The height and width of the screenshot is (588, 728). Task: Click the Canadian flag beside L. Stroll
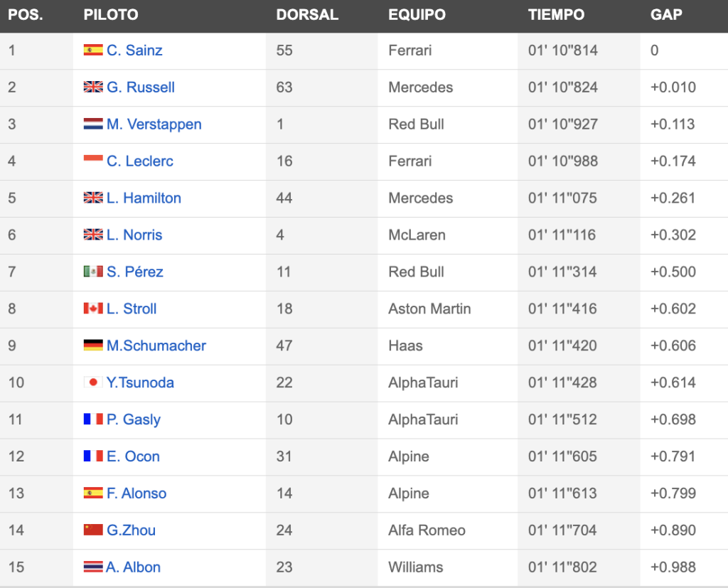coord(93,308)
